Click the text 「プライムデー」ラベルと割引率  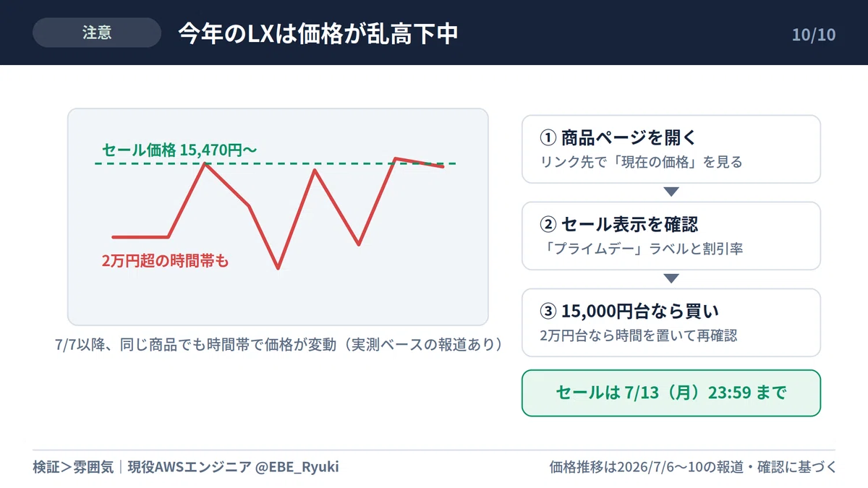[642, 249]
